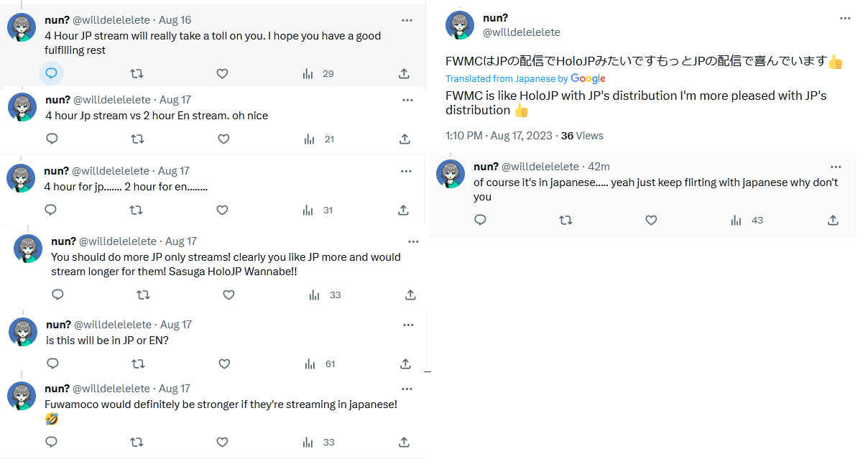Reply to the "4 Hour JP stream" tweet
The height and width of the screenshot is (467, 868).
pyautogui.click(x=51, y=73)
